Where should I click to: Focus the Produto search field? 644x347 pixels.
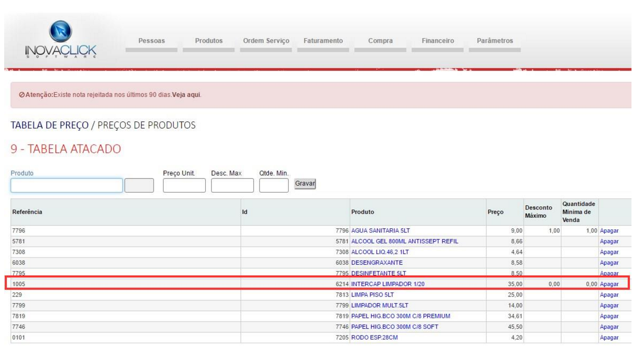(x=66, y=185)
